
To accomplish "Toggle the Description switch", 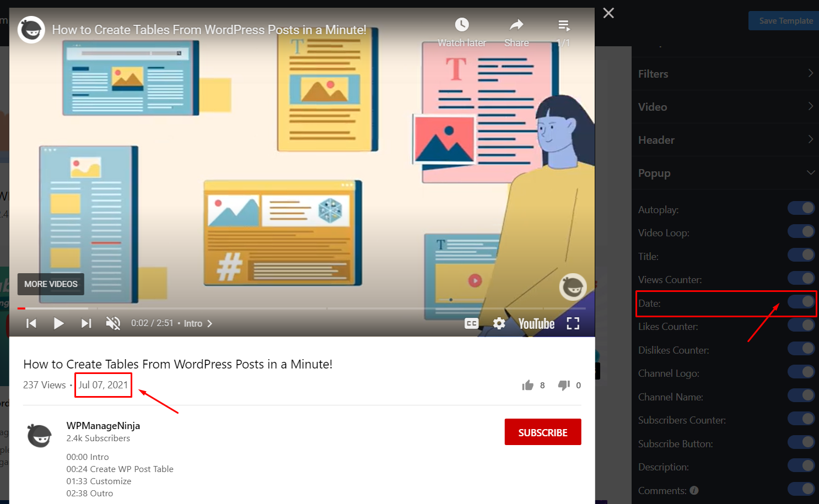I will coord(801,465).
